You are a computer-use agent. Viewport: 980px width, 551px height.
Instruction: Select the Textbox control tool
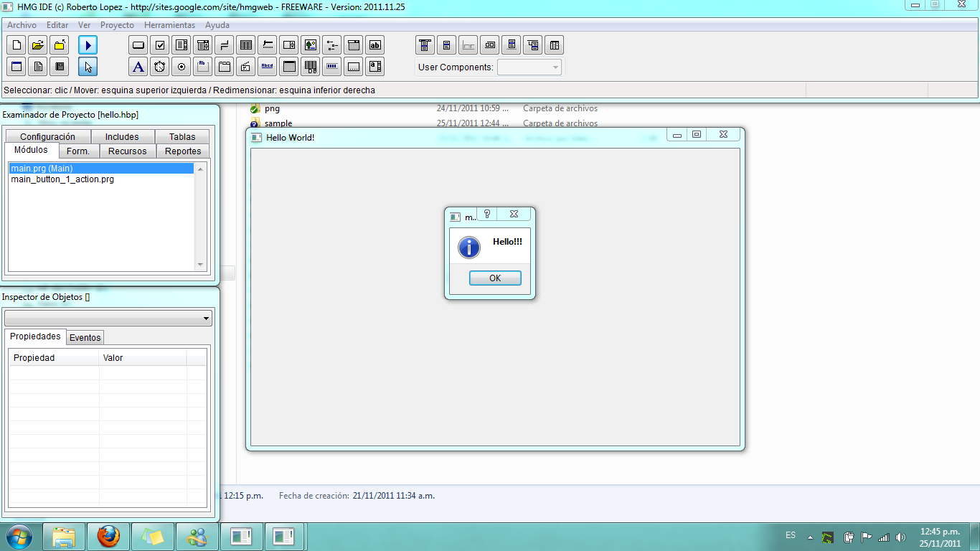point(374,44)
